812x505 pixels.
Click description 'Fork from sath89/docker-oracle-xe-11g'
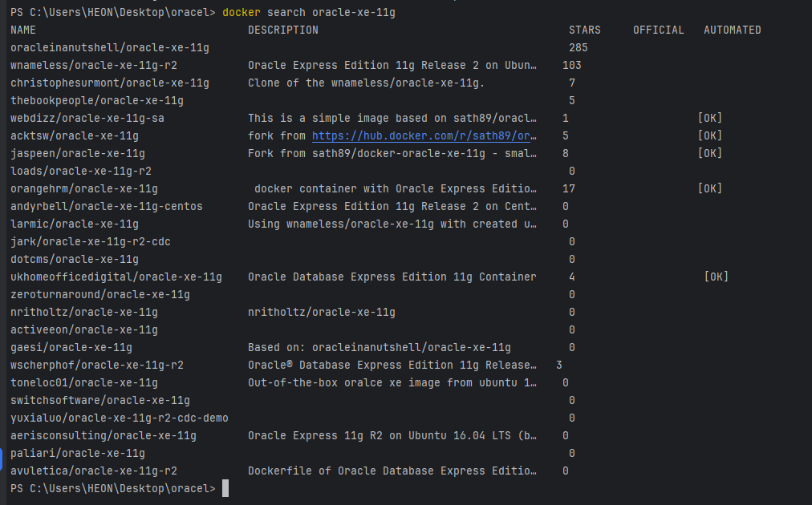pos(392,153)
